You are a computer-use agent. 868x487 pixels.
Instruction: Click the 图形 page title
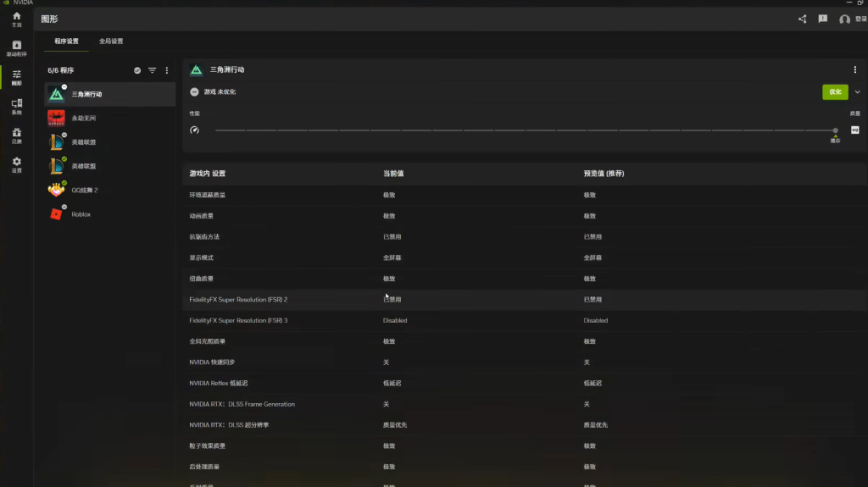49,19
